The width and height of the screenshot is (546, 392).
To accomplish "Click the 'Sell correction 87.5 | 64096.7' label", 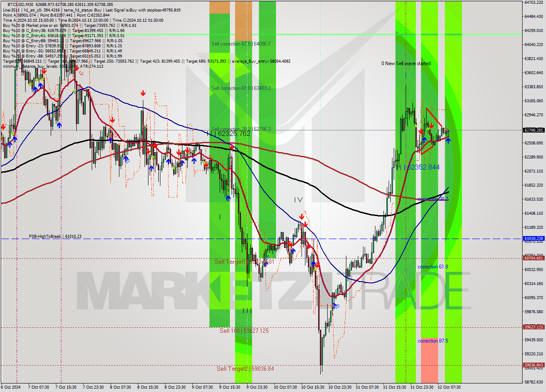I will [x=241, y=44].
